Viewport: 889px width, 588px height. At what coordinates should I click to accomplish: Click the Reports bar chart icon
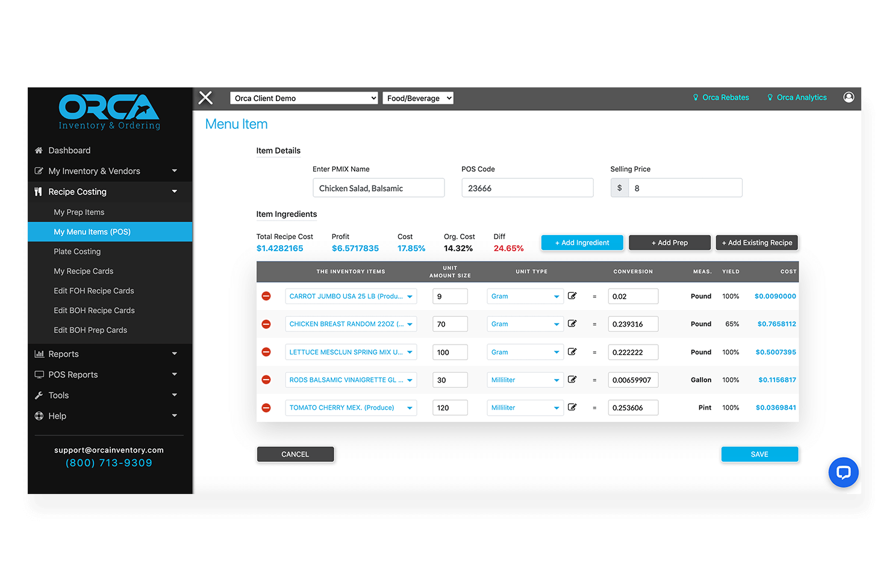coord(39,354)
